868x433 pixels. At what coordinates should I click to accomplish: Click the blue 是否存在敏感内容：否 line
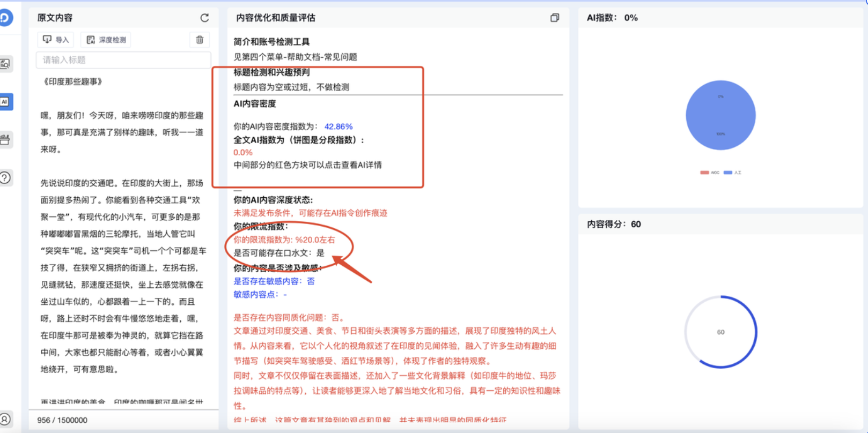pos(274,281)
